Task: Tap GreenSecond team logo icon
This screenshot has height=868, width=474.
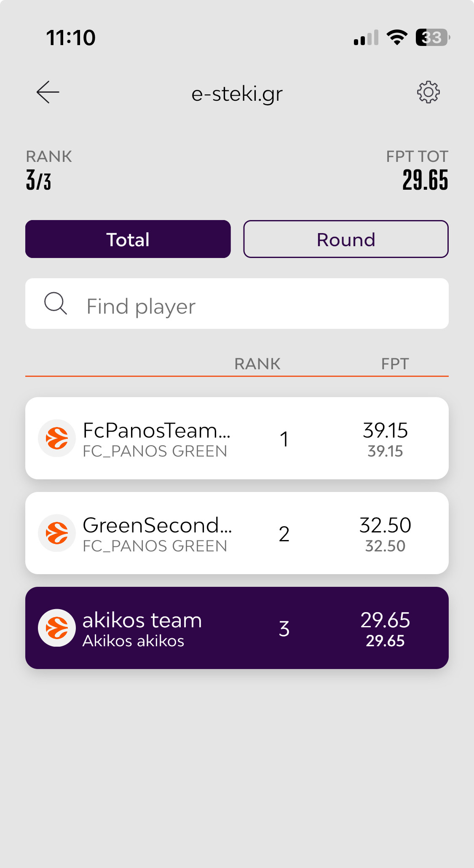Action: (57, 533)
